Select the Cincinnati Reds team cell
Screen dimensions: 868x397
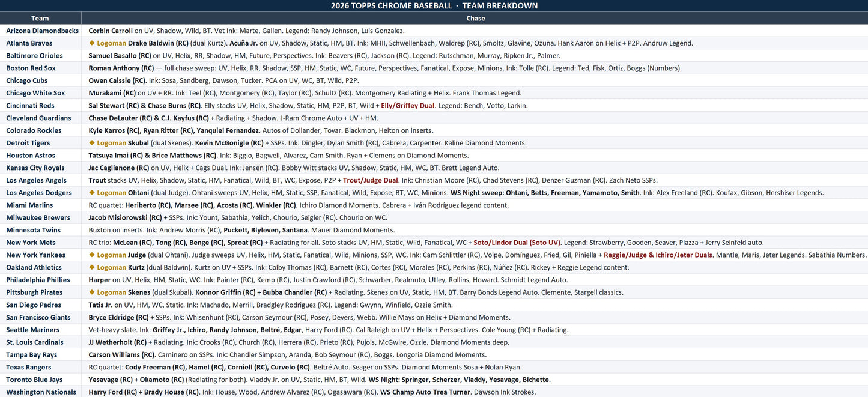40,106
